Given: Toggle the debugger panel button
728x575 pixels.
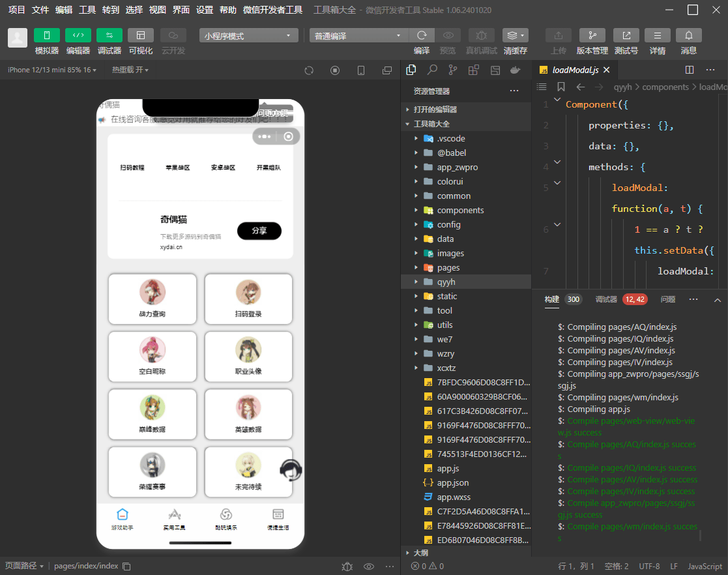Looking at the screenshot, I should click(109, 36).
